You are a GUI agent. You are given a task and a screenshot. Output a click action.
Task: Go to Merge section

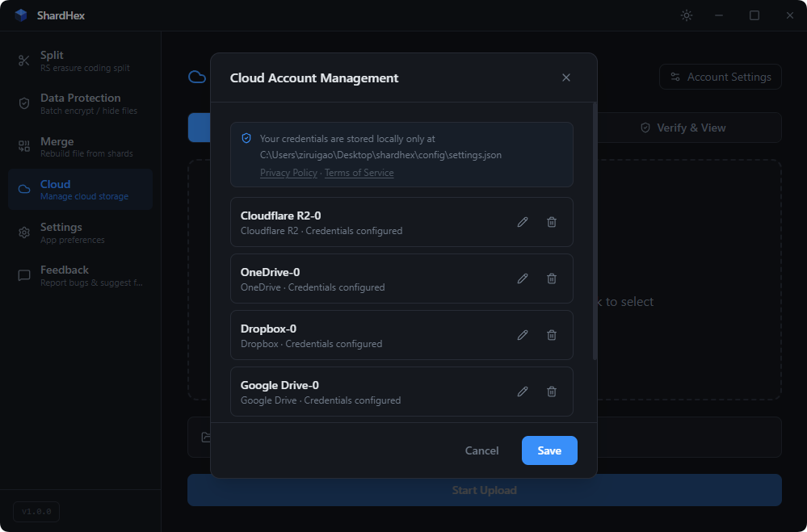click(x=80, y=147)
